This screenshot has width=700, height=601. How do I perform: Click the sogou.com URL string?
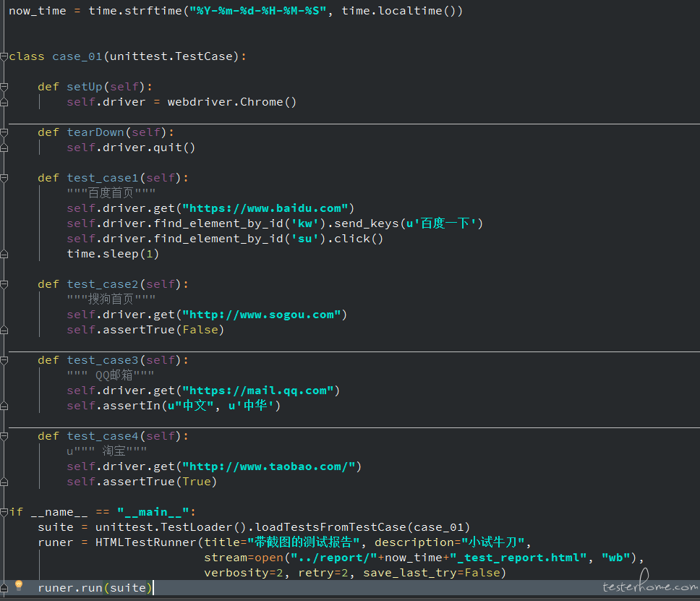(x=262, y=315)
